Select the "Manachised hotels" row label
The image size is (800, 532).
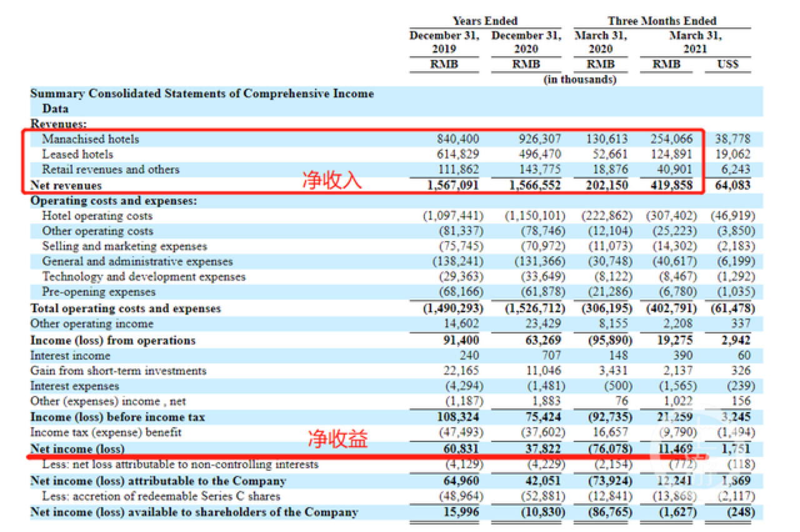pos(91,139)
